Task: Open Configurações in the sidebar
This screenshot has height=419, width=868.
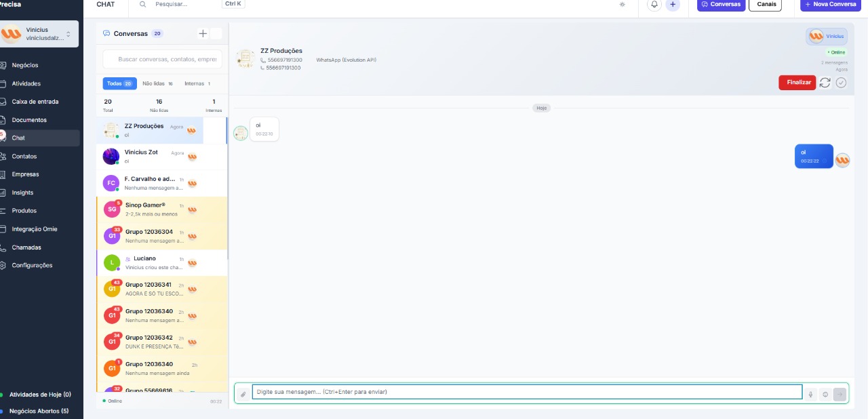Action: tap(32, 265)
